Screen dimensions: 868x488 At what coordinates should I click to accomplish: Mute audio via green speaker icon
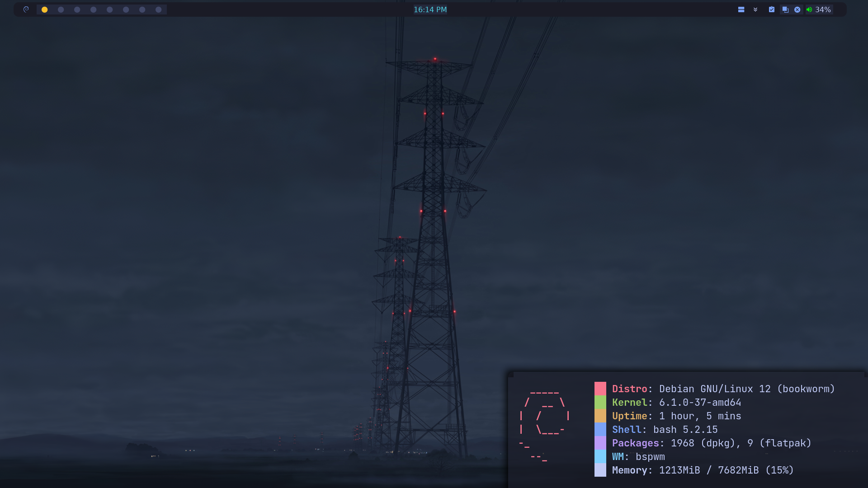click(x=809, y=9)
